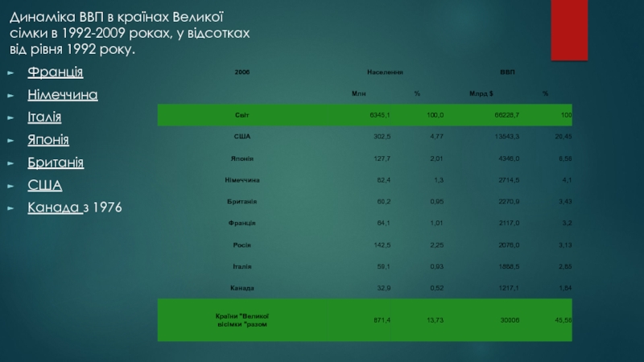Open the Японія hyperlink in the list
Image resolution: width=644 pixels, height=362 pixels.
[48, 141]
